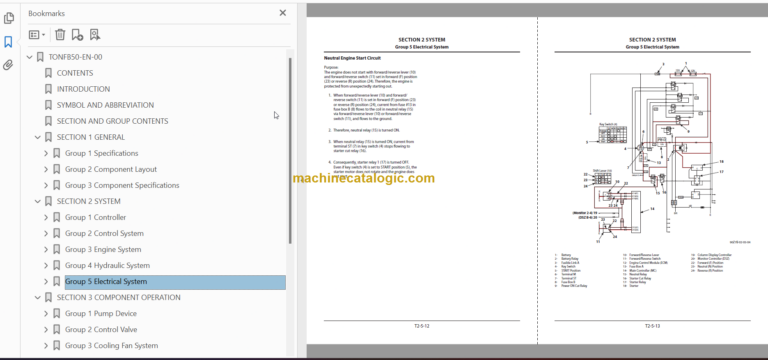Collapse SECTION 3 COMPONENT OPERATION bookmark
Image resolution: width=768 pixels, height=360 pixels.
(x=38, y=297)
